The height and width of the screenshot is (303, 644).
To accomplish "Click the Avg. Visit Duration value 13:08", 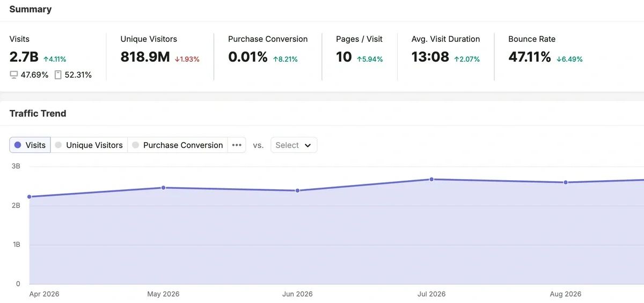I will 430,57.
